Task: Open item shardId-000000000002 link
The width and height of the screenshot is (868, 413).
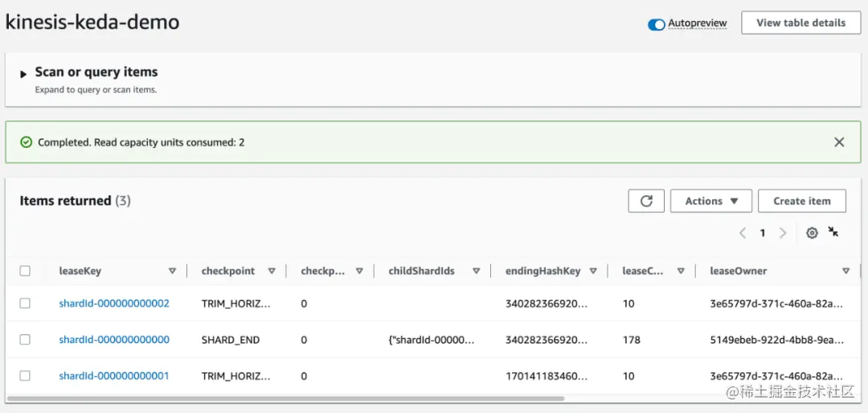Action: (114, 304)
